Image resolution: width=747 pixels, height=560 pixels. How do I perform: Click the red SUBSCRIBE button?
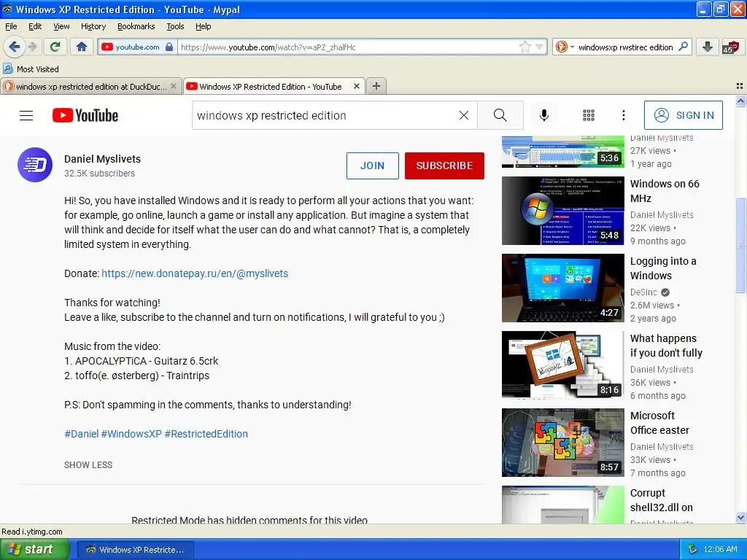click(444, 166)
